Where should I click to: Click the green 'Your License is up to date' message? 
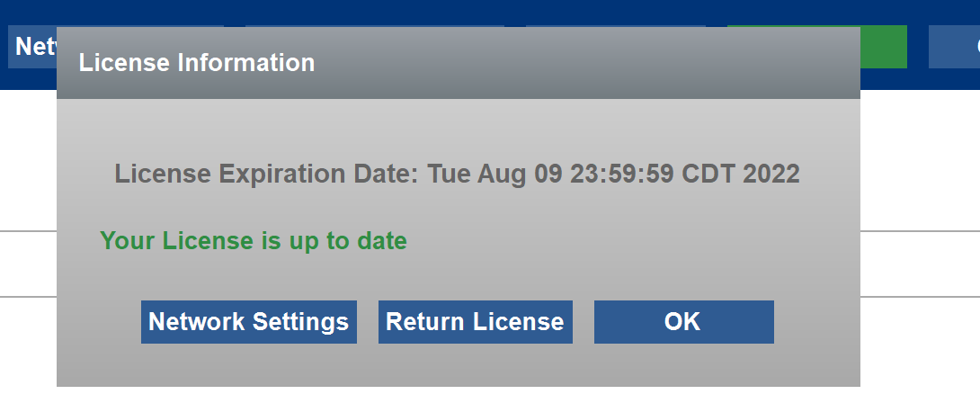click(x=254, y=241)
